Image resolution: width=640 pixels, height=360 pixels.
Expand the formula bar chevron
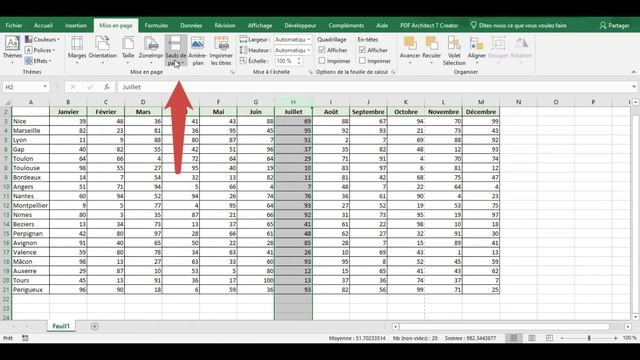point(633,87)
